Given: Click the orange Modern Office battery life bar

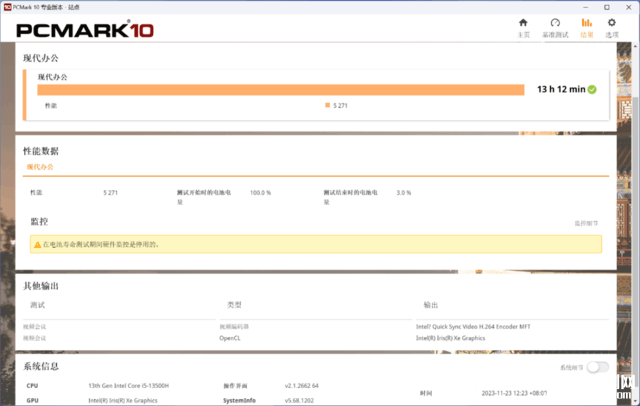Looking at the screenshot, I should (281, 90).
